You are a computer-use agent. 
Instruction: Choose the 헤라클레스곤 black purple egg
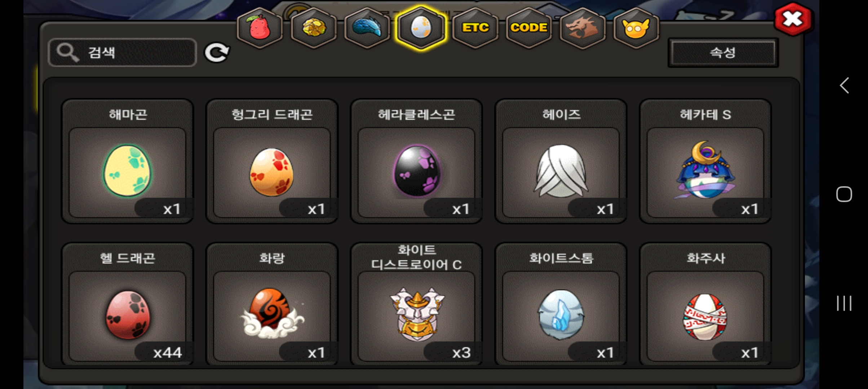[416, 161]
